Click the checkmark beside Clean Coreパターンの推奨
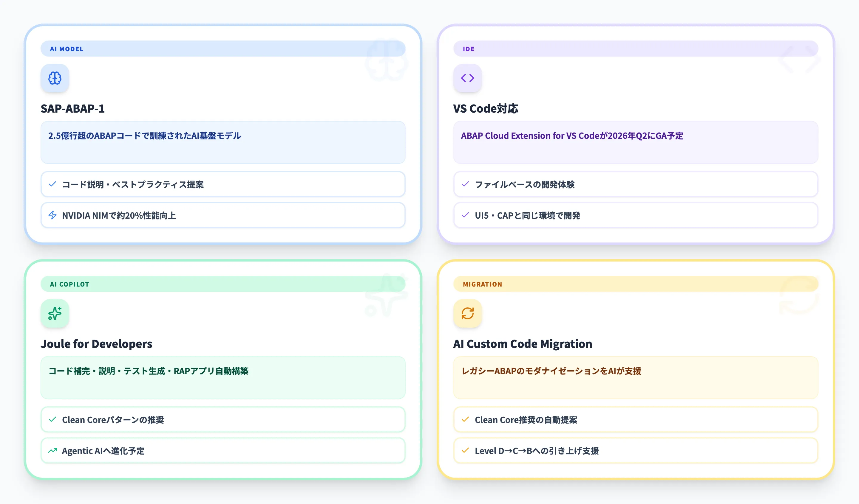This screenshot has width=859, height=504. coord(52,419)
